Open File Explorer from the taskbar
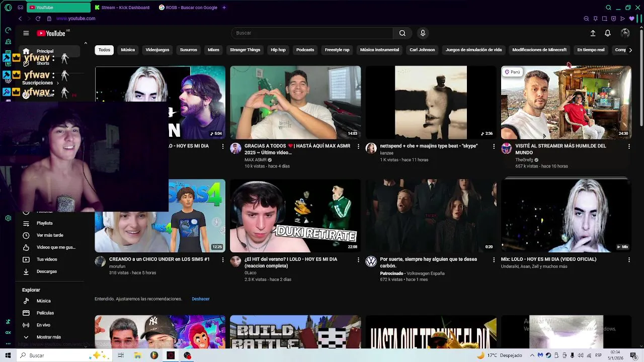 pyautogui.click(x=137, y=355)
